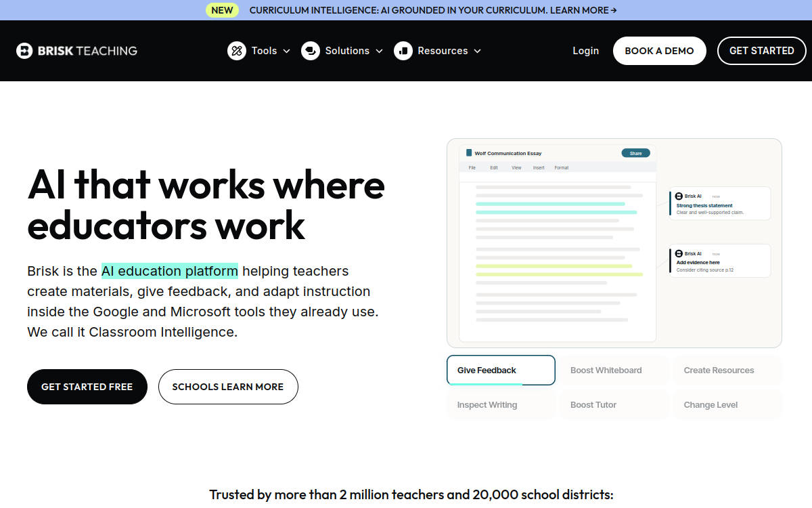Click the Login link

point(585,51)
